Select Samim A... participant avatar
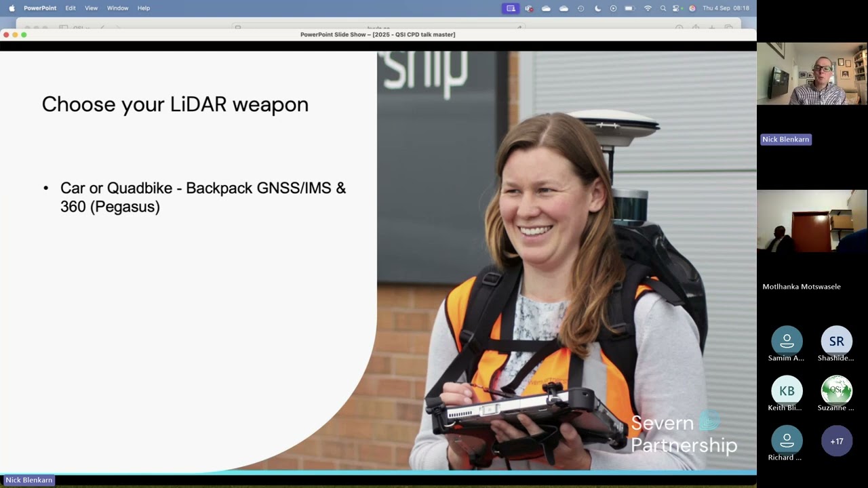This screenshot has width=868, height=488. pos(787,341)
